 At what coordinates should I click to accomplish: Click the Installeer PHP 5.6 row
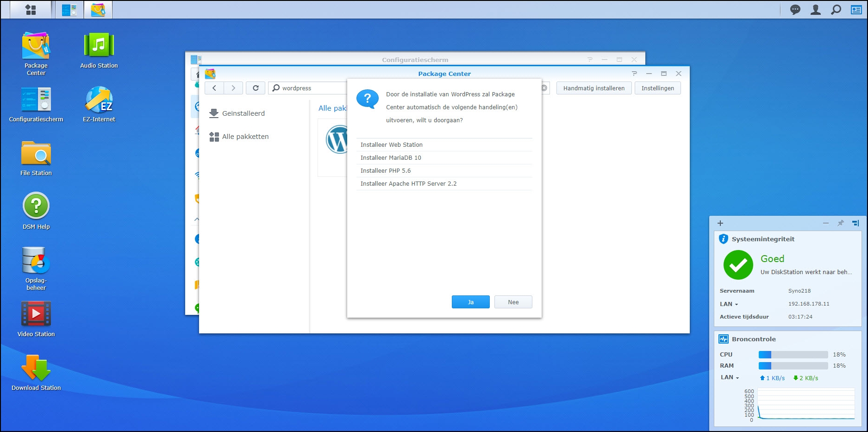444,171
